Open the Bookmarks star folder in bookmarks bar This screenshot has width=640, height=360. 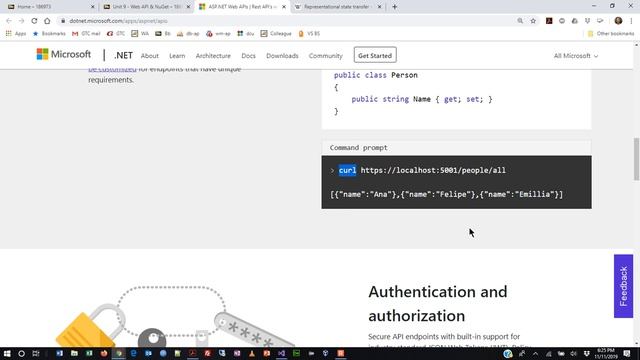[49, 33]
